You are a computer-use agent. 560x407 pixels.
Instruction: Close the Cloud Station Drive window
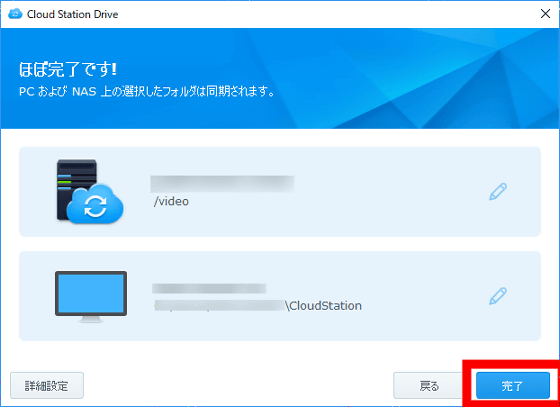545,14
